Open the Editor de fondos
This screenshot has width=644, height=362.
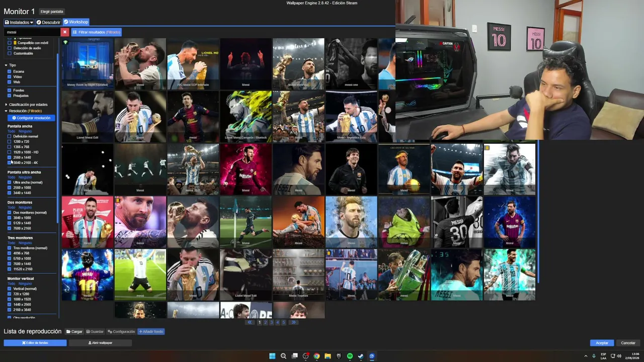(x=35, y=343)
